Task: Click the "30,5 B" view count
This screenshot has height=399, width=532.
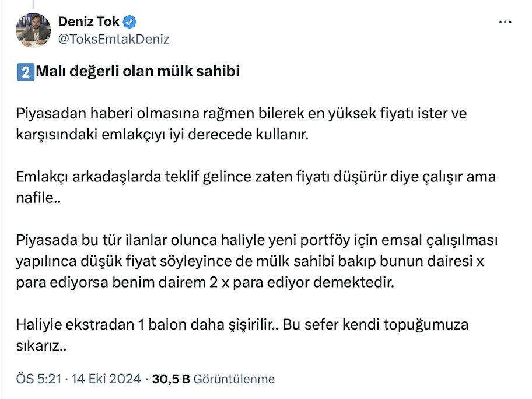Action: click(x=171, y=379)
